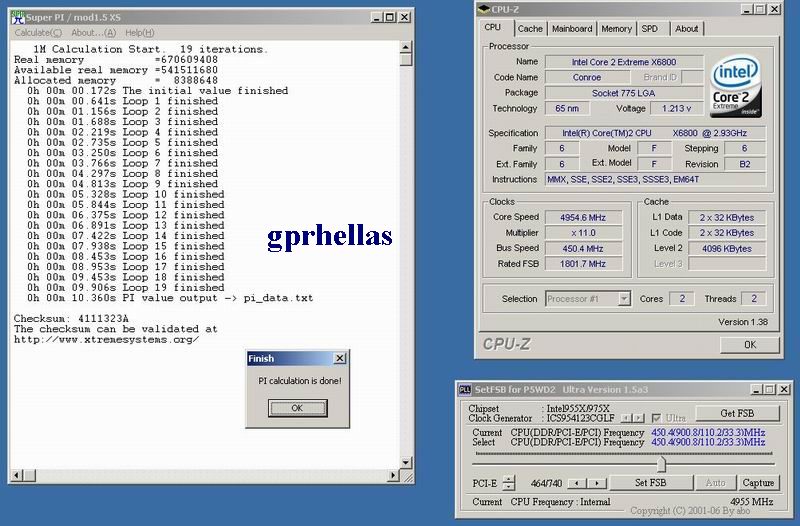The image size is (800, 526).
Task: Click the CPU-Z title bar icon
Action: point(484,9)
